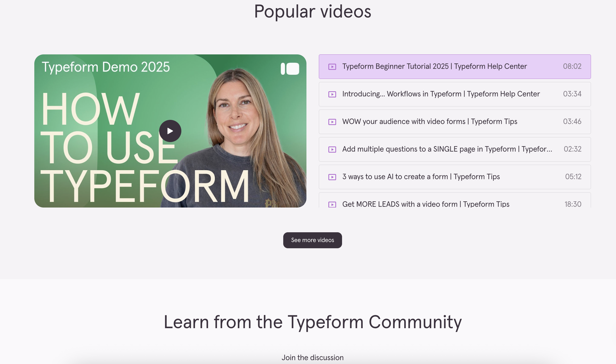The image size is (616, 364).
Task: Click video icon beside WOW your audience
Action: 332,122
